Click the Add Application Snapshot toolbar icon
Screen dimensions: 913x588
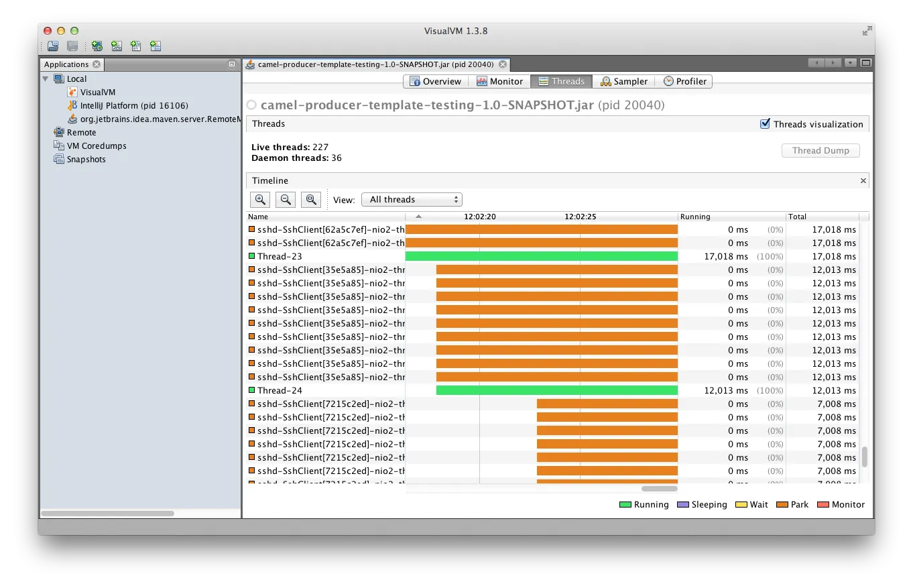click(156, 46)
